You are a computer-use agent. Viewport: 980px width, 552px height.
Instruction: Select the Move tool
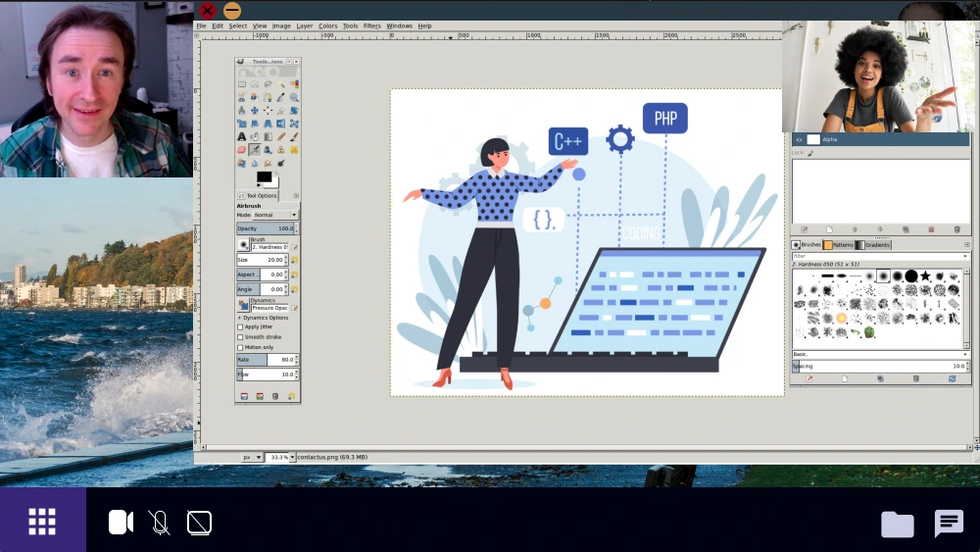[255, 110]
